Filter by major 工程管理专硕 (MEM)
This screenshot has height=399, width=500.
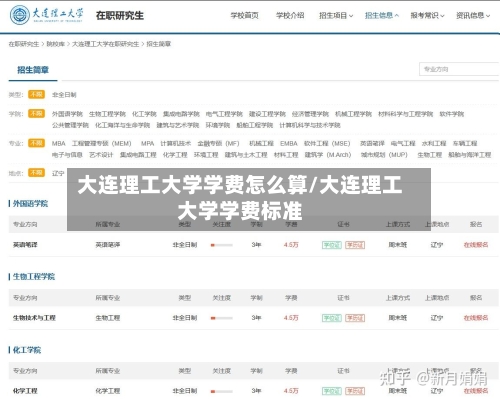pos(102,144)
